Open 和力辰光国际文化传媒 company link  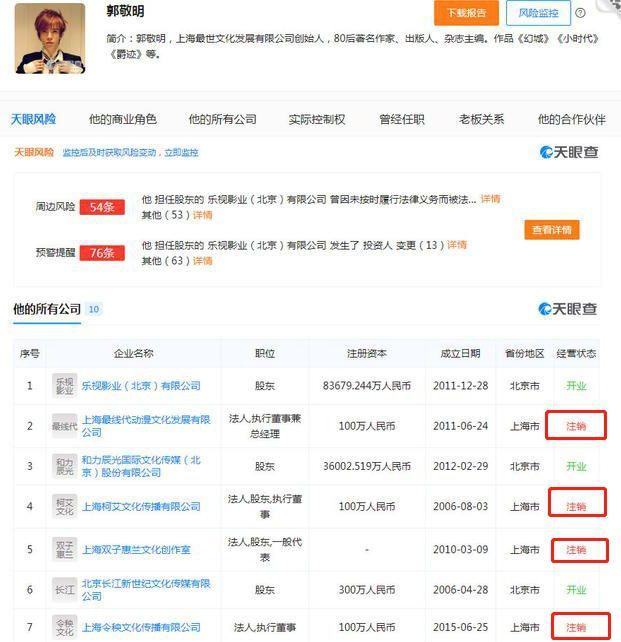pyautogui.click(x=141, y=466)
